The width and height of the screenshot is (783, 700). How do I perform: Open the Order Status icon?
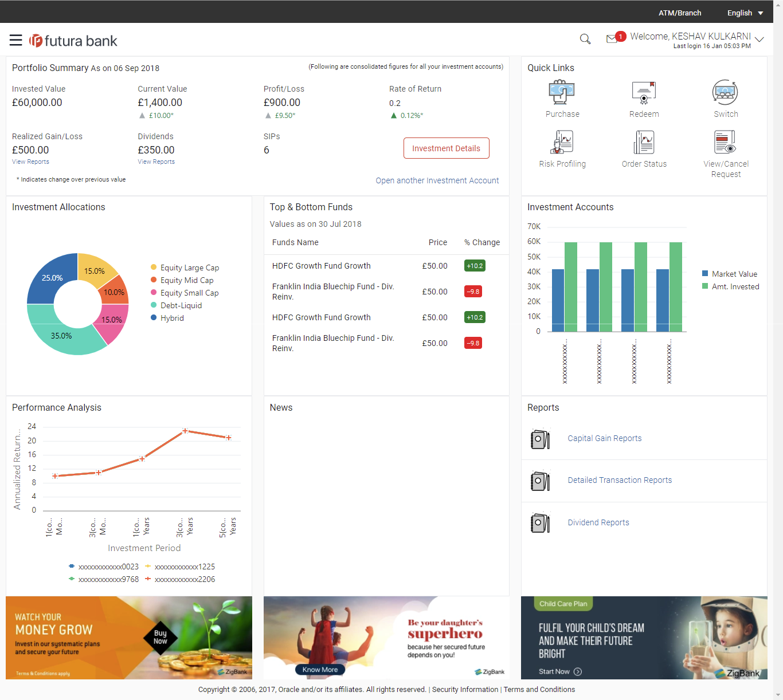[x=644, y=142]
